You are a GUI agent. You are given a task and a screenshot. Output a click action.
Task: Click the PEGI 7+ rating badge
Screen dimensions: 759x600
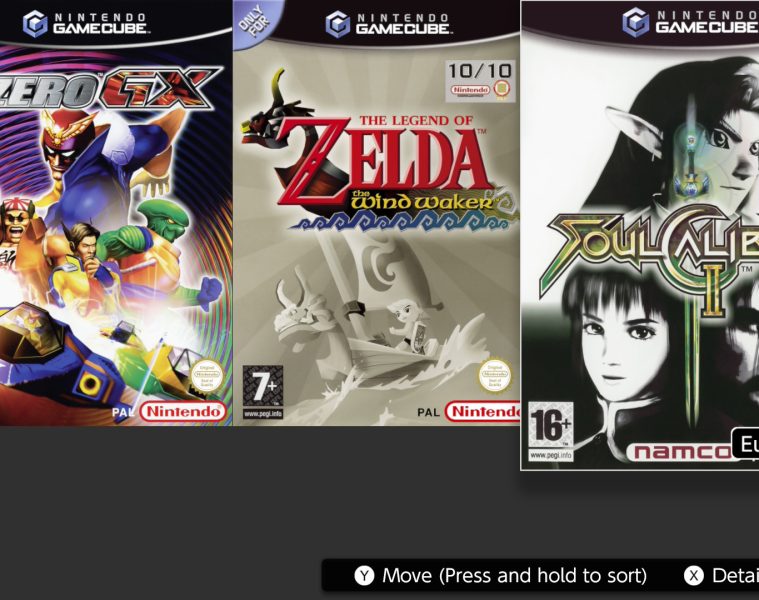click(x=263, y=392)
